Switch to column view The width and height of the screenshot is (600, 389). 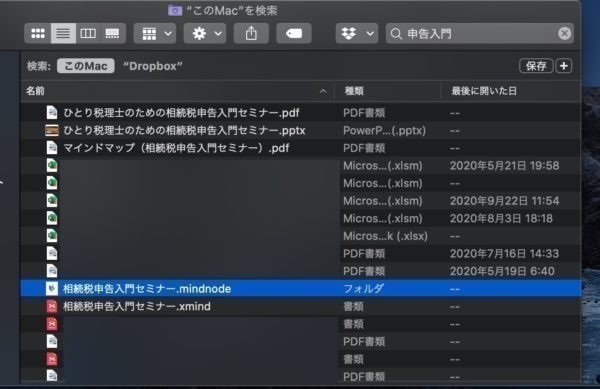88,34
